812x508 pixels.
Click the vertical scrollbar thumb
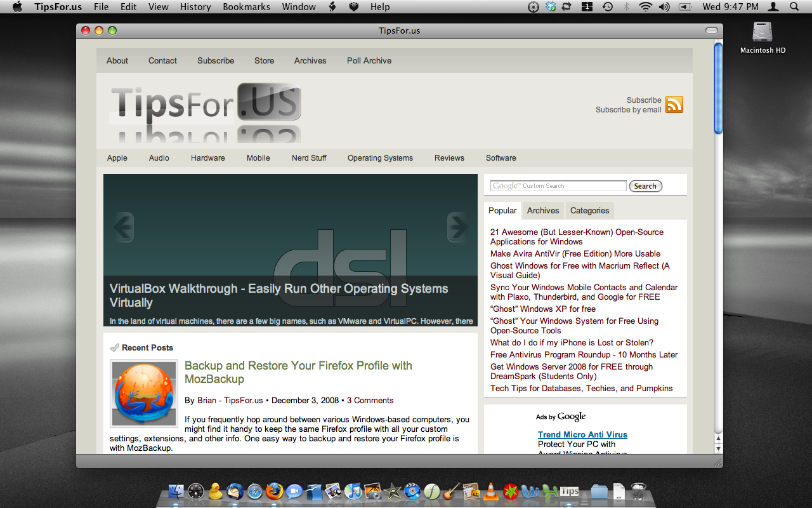(718, 88)
